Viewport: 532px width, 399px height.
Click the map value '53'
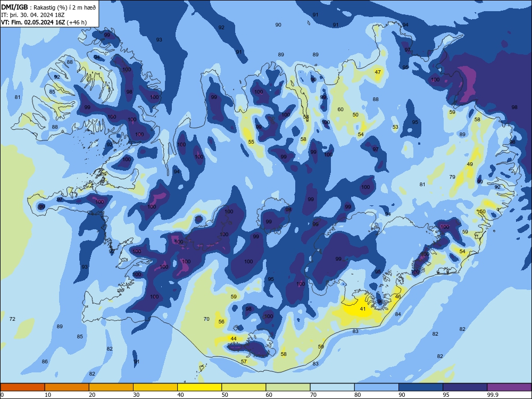coord(395,127)
